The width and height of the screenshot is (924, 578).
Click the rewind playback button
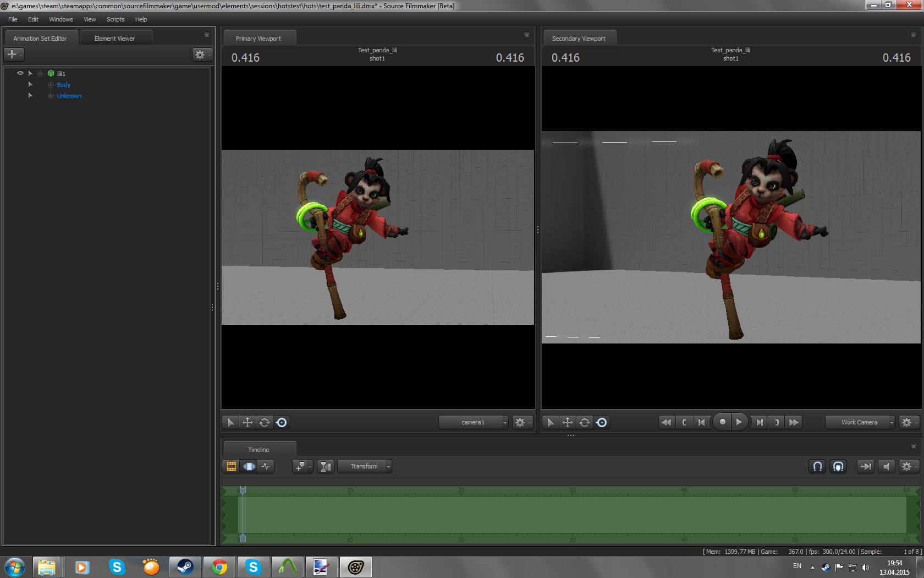click(666, 422)
